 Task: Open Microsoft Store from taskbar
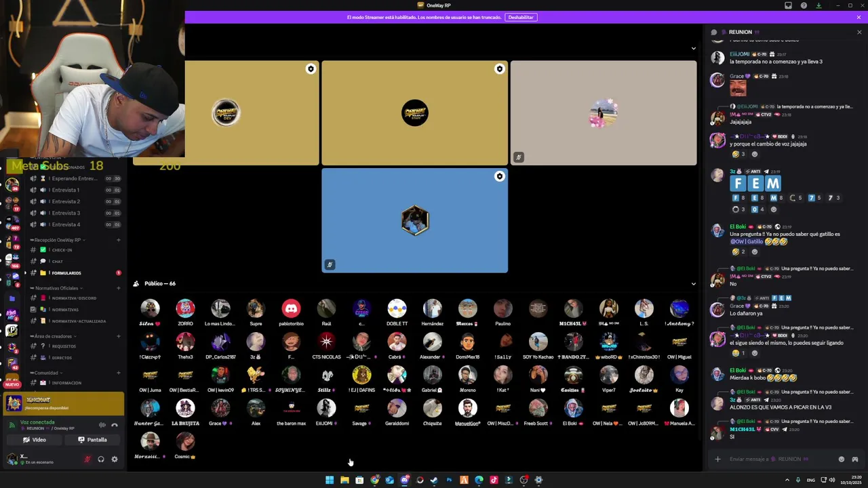tap(359, 480)
